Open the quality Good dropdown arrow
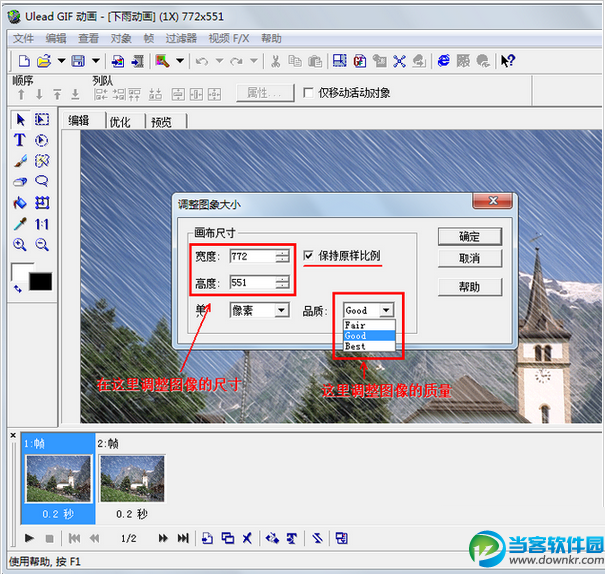605x574 pixels. click(386, 310)
